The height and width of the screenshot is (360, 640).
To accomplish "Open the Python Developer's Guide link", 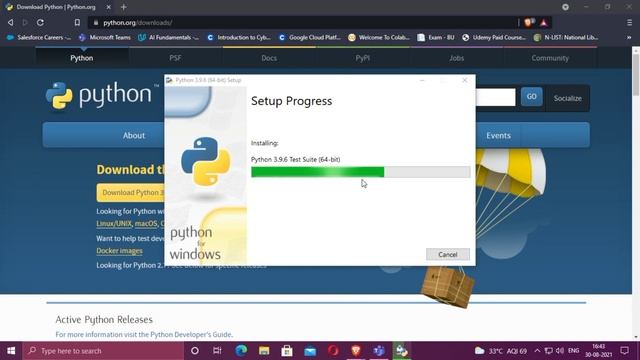I will (191, 334).
